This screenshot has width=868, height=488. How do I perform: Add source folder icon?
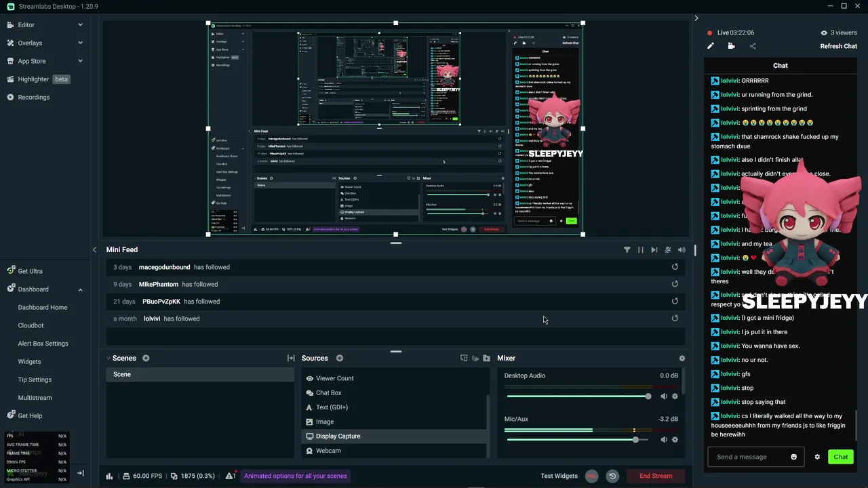coord(486,359)
